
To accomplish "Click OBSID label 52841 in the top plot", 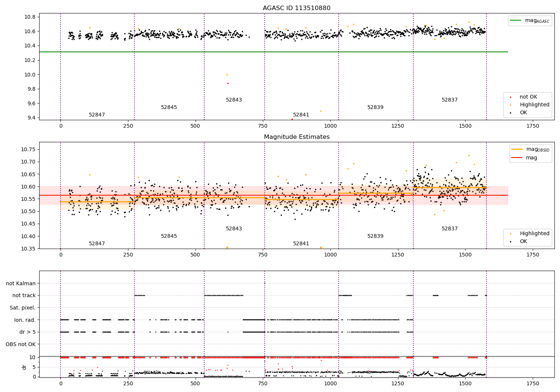I will tap(301, 115).
